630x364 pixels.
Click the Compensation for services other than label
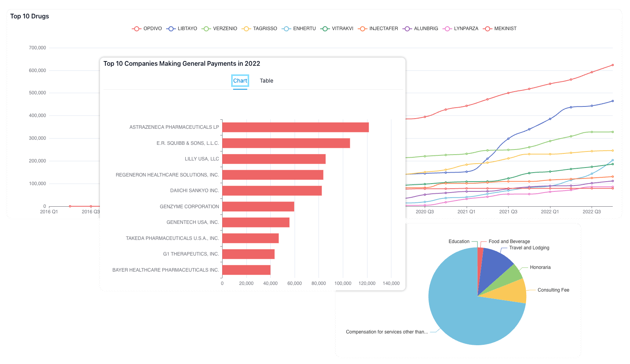387,332
